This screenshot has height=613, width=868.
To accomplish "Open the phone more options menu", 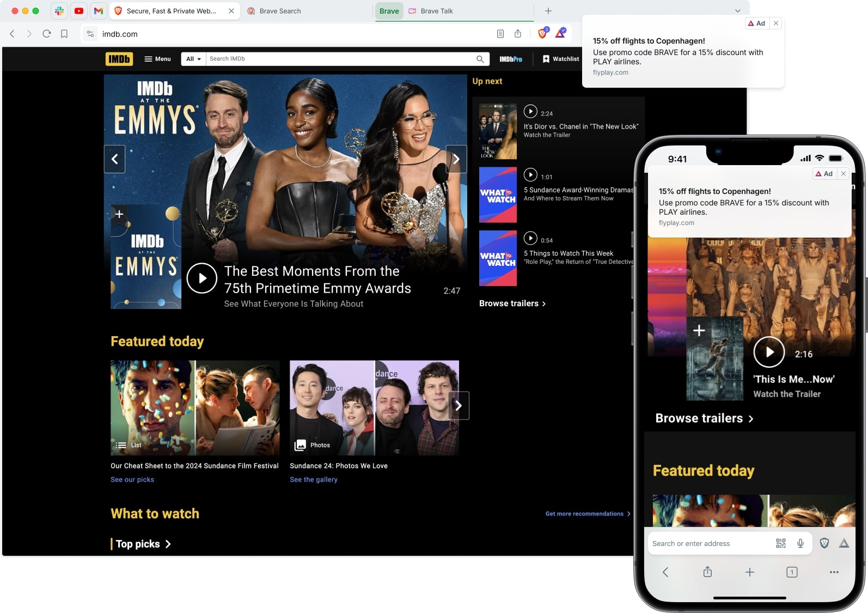I will [834, 572].
